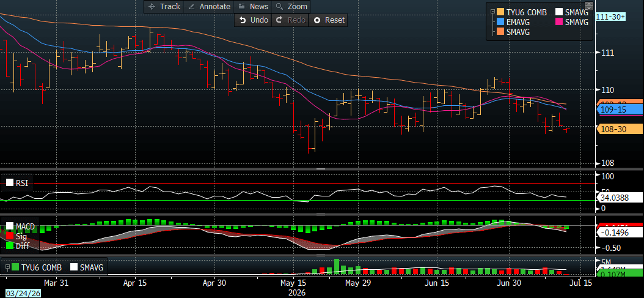The image size is (644, 298).
Task: Click the 111-30+ price axis label
Action: coord(611,17)
